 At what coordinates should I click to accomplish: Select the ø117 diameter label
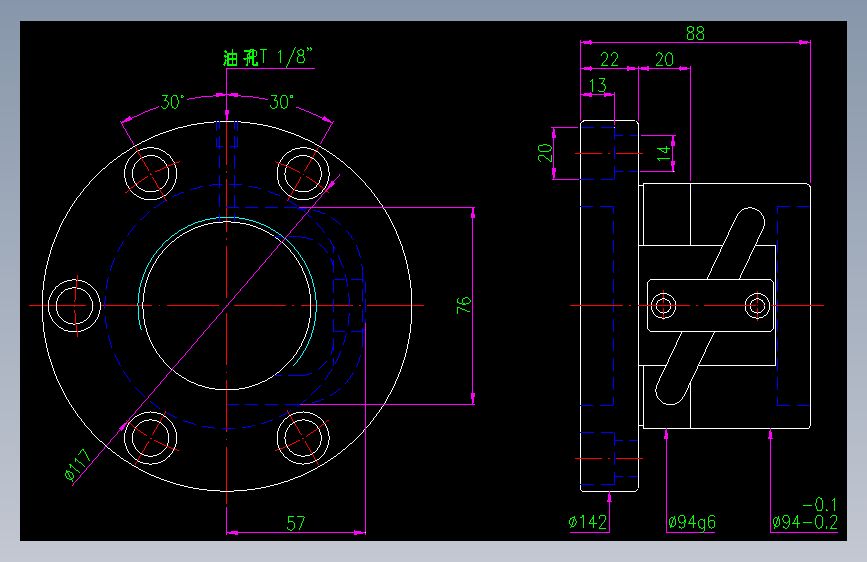tap(78, 465)
